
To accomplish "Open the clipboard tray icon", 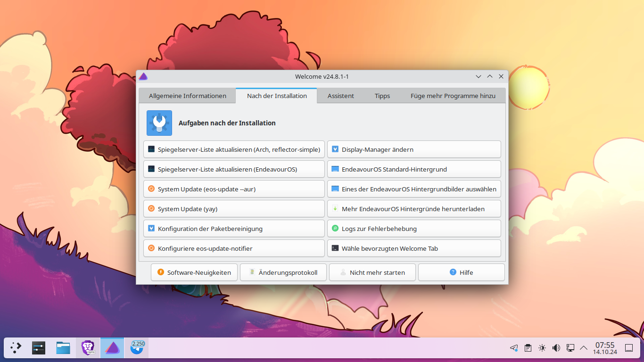I will point(528,348).
